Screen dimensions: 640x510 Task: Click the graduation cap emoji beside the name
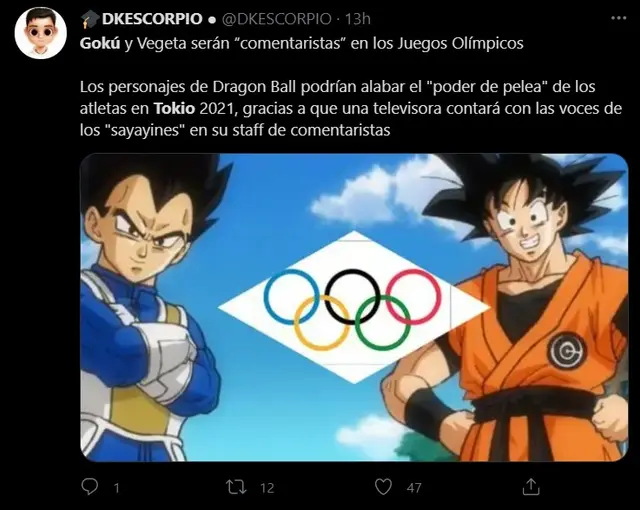(89, 19)
